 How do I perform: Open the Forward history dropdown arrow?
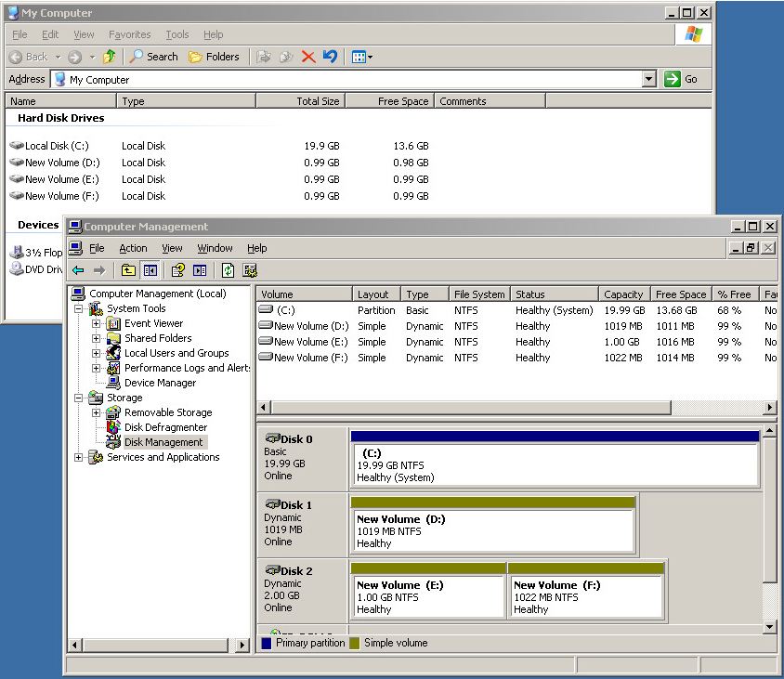click(92, 57)
